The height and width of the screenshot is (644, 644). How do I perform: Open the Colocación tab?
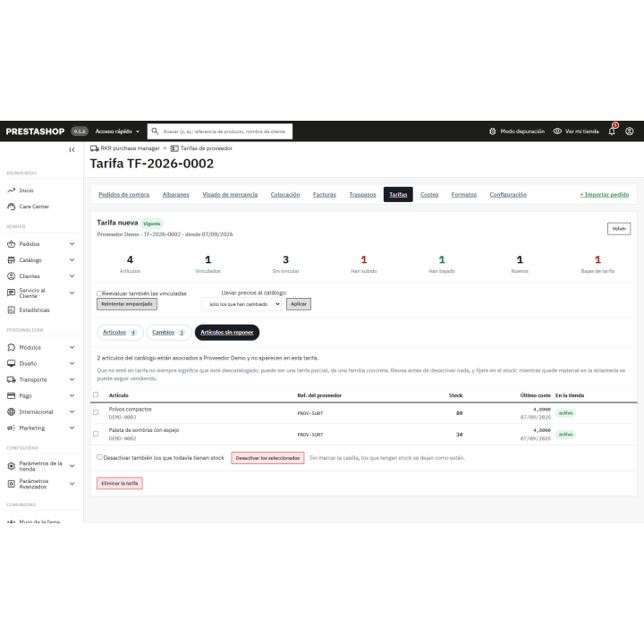pos(285,195)
